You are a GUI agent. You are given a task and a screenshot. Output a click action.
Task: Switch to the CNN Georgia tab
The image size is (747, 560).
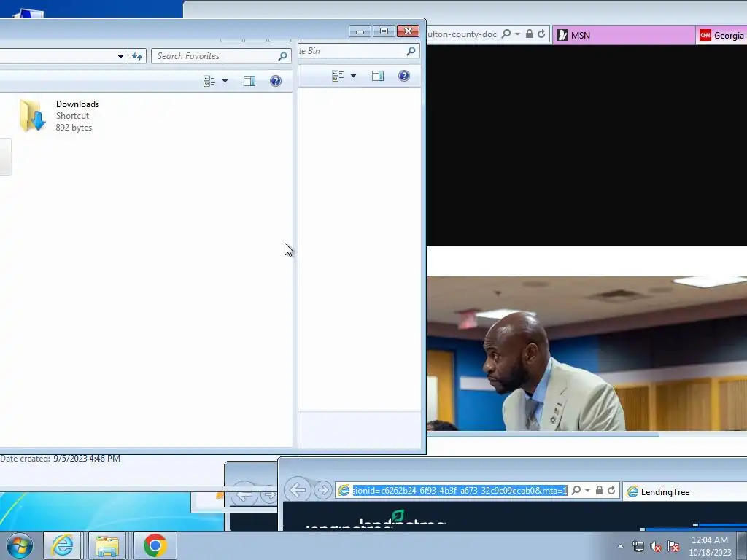click(721, 35)
